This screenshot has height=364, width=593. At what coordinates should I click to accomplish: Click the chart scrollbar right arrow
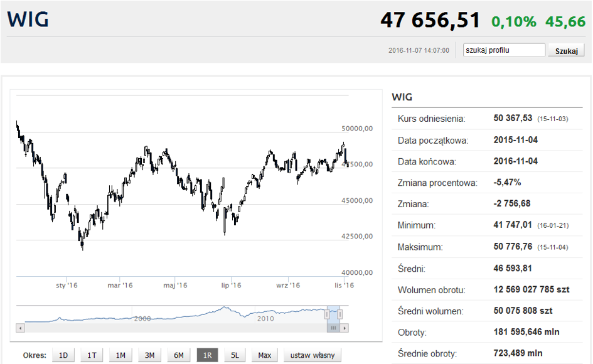[345, 328]
